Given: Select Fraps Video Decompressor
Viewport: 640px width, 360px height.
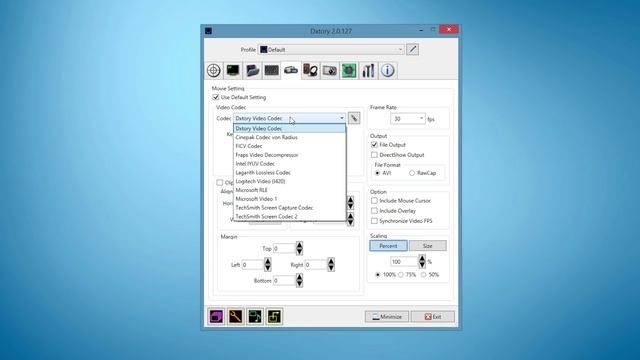Looking at the screenshot, I should 289,155.
